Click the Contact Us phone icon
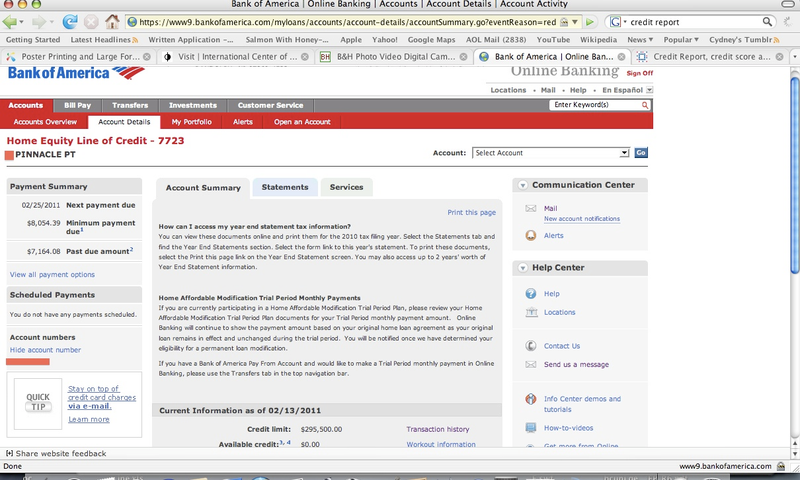The image size is (800, 480). tap(531, 345)
